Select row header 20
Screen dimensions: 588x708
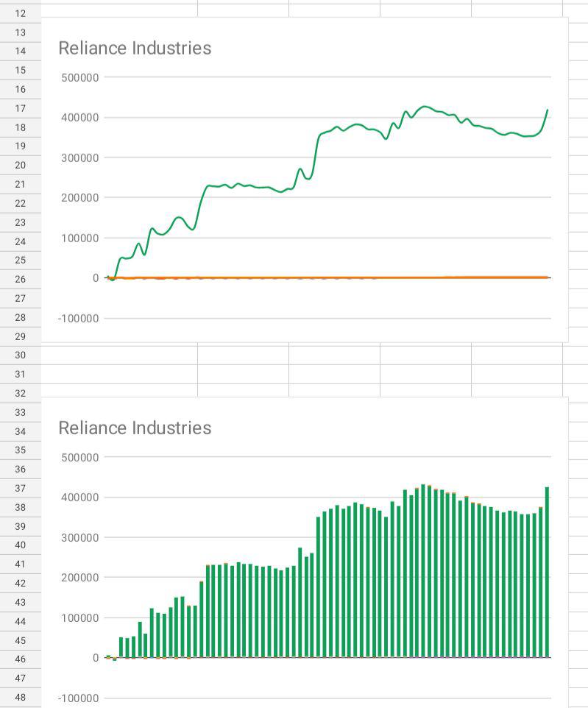pos(21,166)
